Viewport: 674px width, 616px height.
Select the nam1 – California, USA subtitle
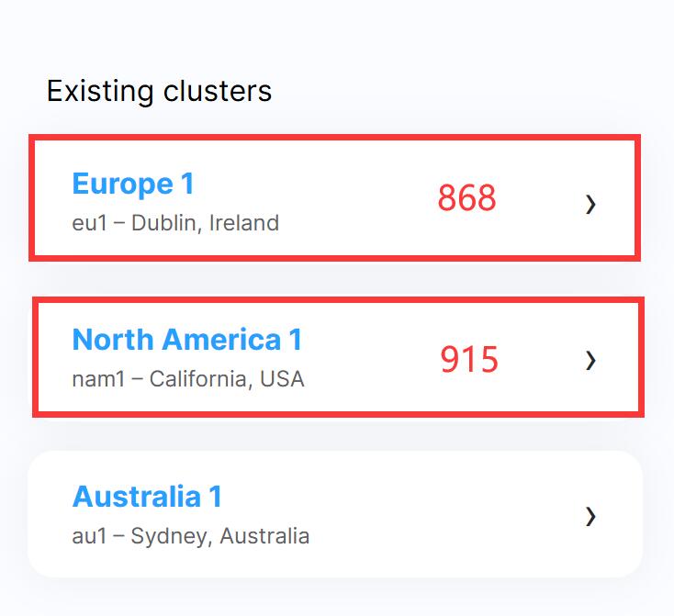point(188,379)
